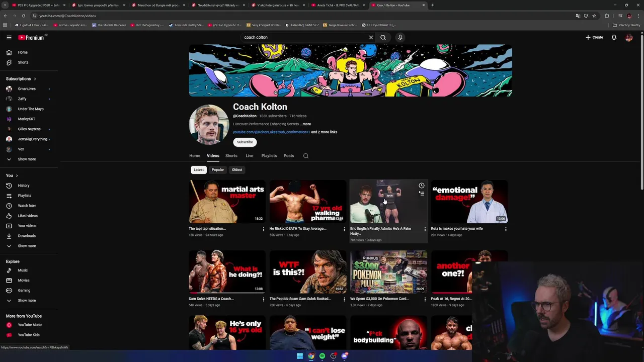Open options for The tapi tapi situation video
644x362 pixels.
[x=263, y=229]
